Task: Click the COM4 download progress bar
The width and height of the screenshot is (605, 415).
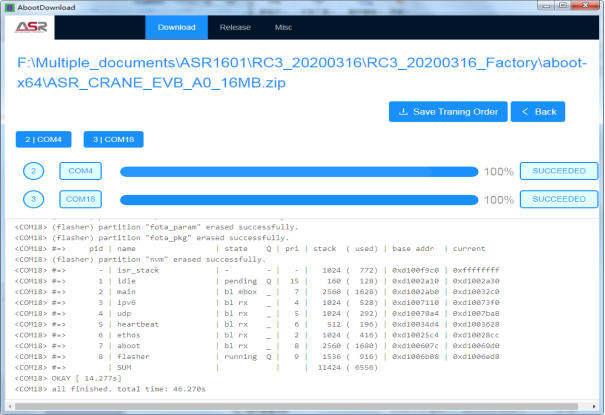Action: 298,171
